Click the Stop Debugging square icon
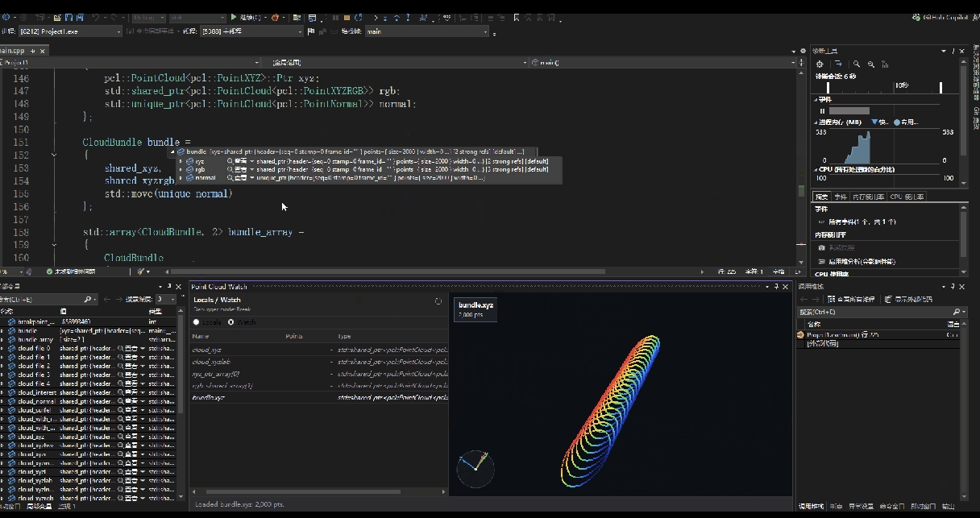This screenshot has height=518, width=980. [x=347, y=17]
